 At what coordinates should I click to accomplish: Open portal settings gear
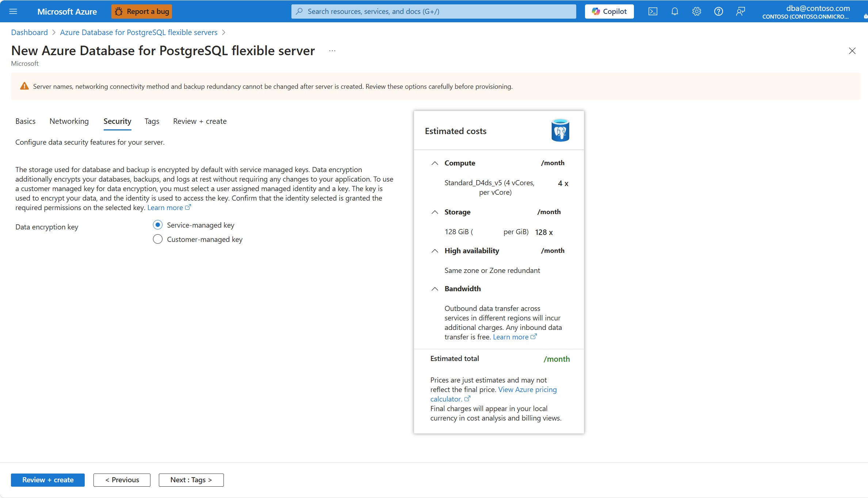[x=696, y=11]
